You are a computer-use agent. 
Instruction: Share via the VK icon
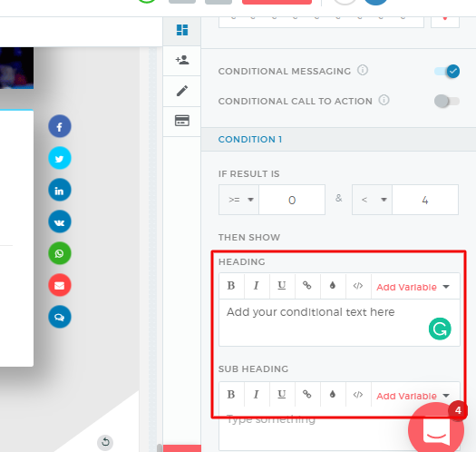(60, 221)
